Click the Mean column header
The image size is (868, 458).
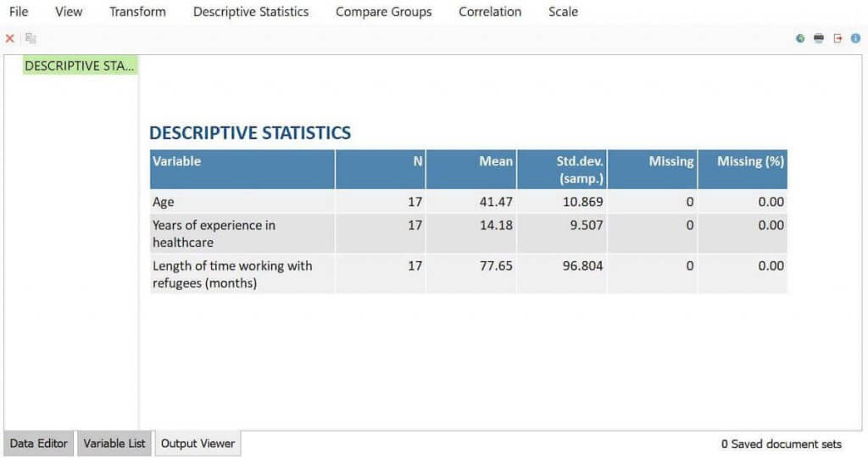pyautogui.click(x=496, y=161)
